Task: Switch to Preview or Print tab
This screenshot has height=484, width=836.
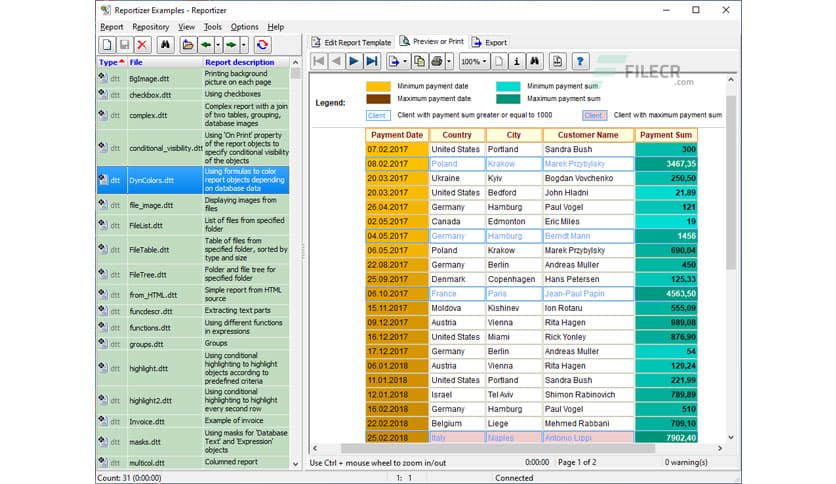Action: pos(431,41)
